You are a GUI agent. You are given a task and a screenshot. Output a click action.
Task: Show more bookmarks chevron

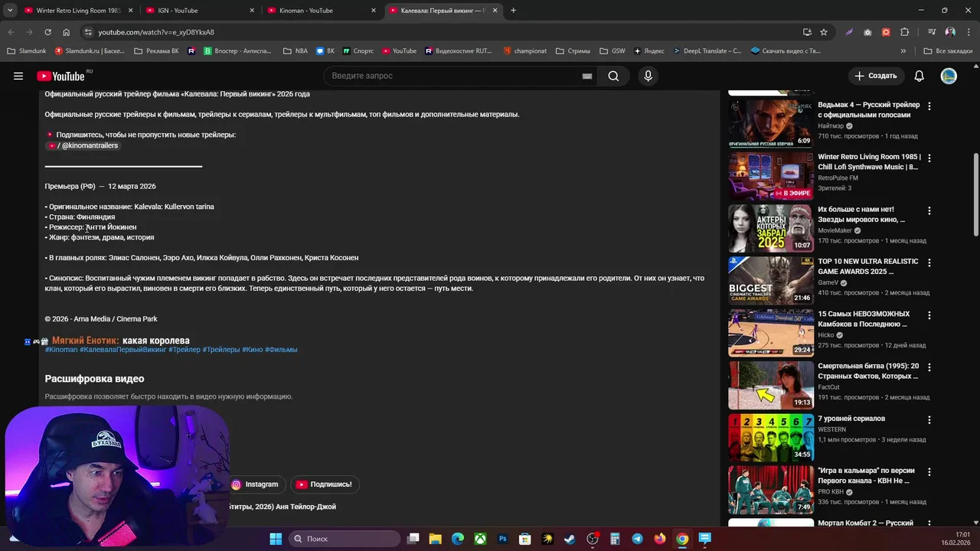pyautogui.click(x=903, y=51)
